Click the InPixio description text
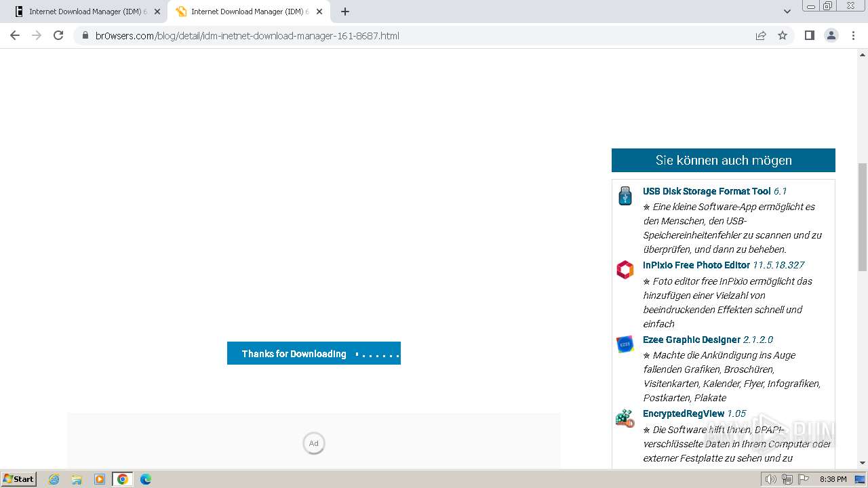The width and height of the screenshot is (868, 488). coord(728,302)
